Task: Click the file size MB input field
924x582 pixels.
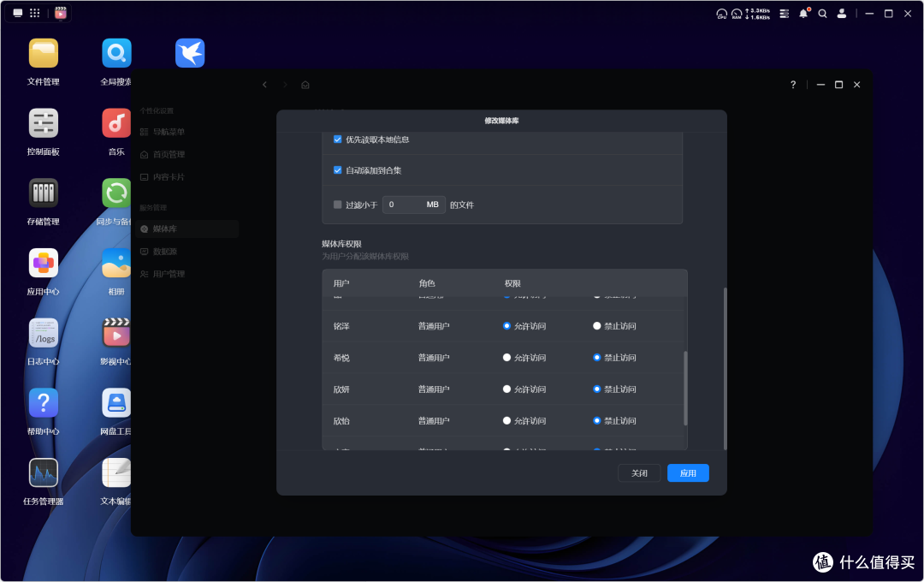Action: (414, 205)
